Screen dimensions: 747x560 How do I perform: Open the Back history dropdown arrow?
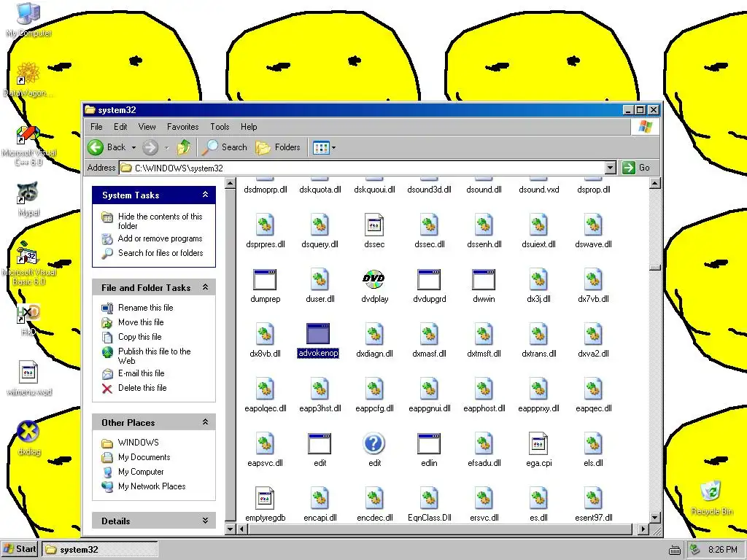coord(134,147)
